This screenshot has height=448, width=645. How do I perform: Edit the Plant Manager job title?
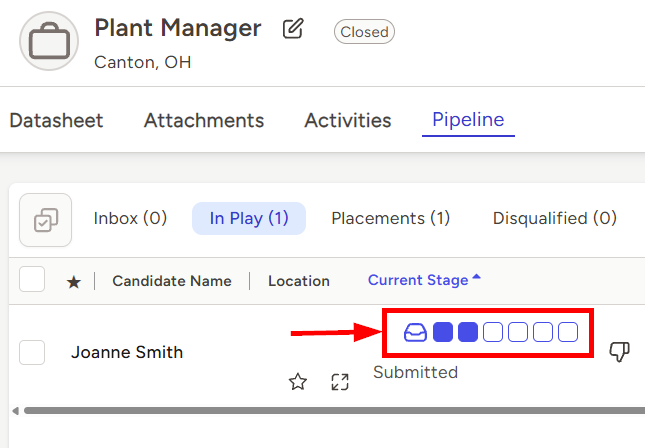coord(293,29)
